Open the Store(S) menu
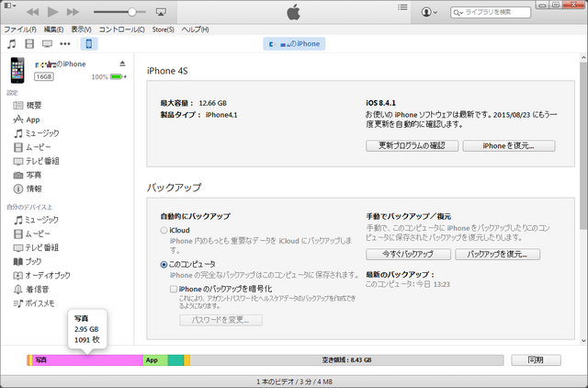The height and width of the screenshot is (388, 588). (x=163, y=29)
